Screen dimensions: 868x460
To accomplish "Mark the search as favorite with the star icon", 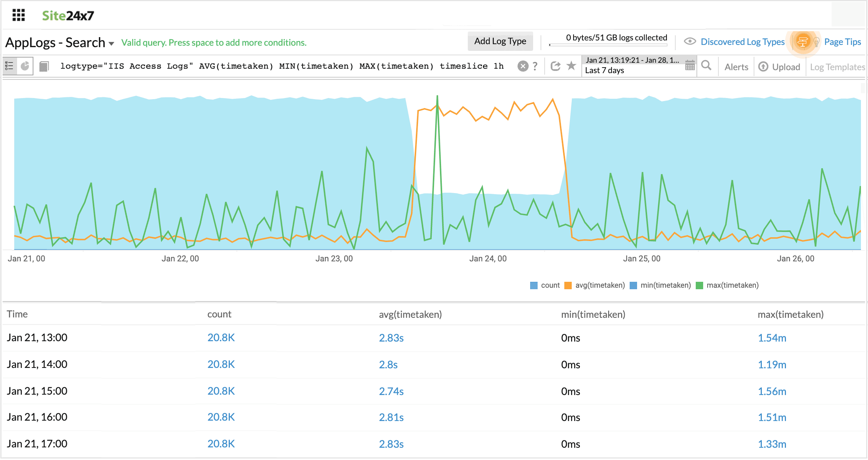I will 571,66.
